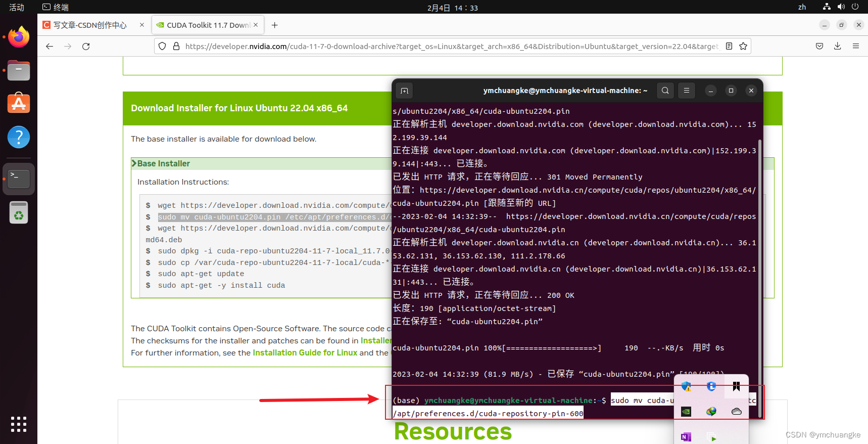
Task: Click the highlighted 'sudo mv cuda-ubuntu2204.pin' line
Action: point(274,217)
